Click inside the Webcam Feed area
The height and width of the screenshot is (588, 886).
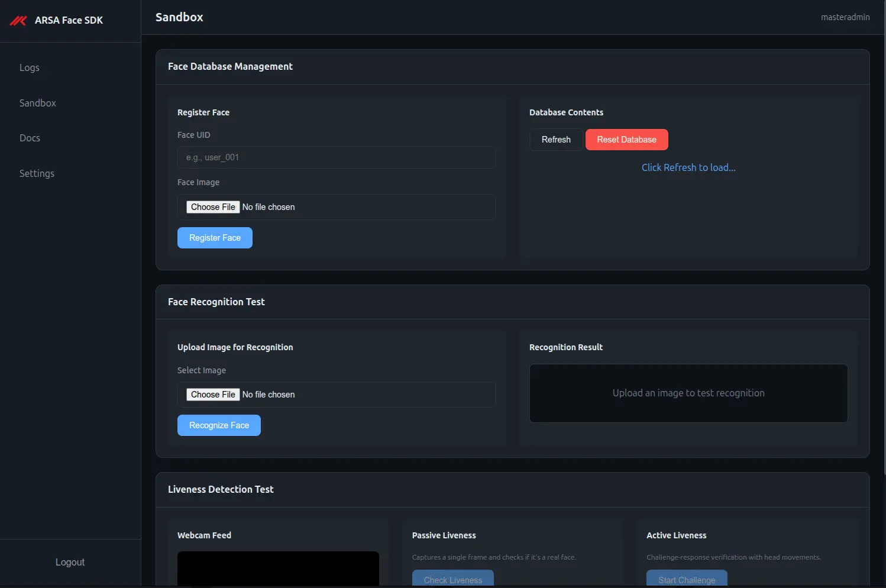point(278,571)
